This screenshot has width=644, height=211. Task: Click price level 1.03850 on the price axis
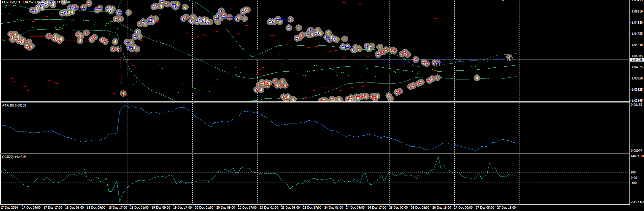click(x=637, y=78)
